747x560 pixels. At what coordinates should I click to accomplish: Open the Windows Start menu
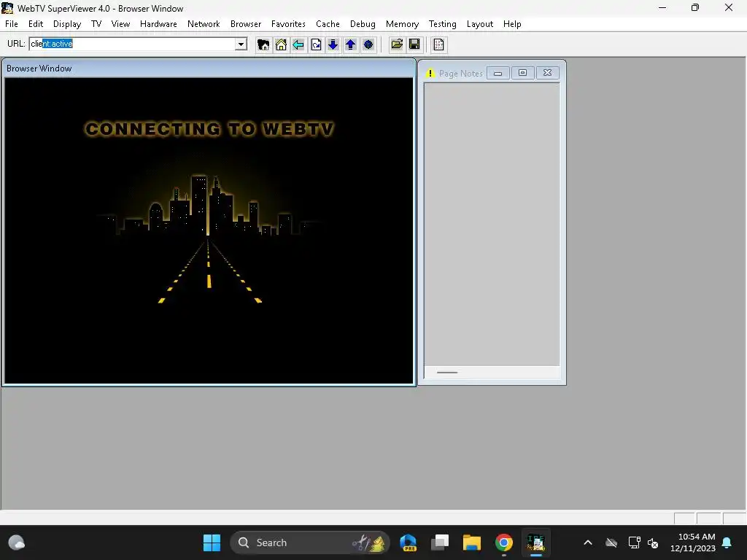(x=212, y=542)
